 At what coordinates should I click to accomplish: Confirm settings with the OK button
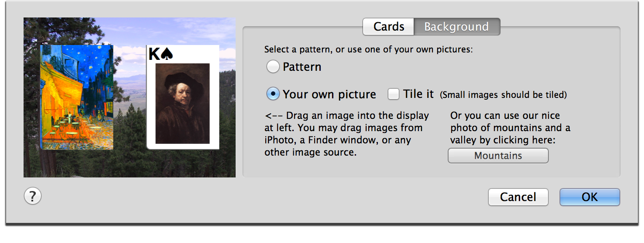589,197
